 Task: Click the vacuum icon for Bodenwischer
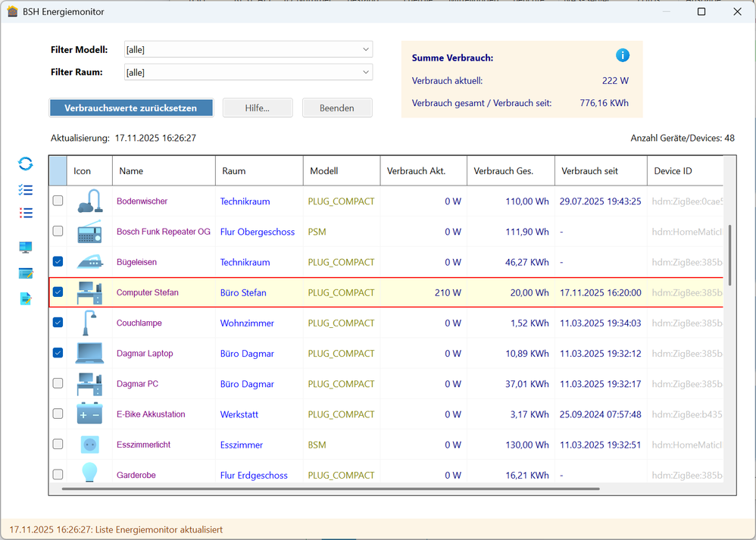coord(89,201)
